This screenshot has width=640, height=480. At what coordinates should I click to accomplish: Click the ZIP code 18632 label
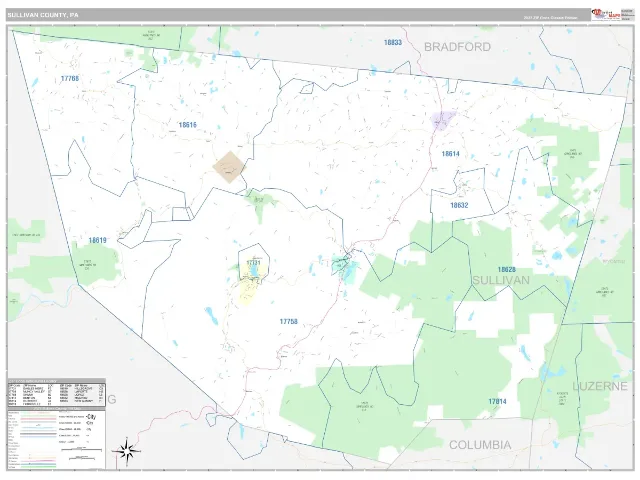pos(459,205)
